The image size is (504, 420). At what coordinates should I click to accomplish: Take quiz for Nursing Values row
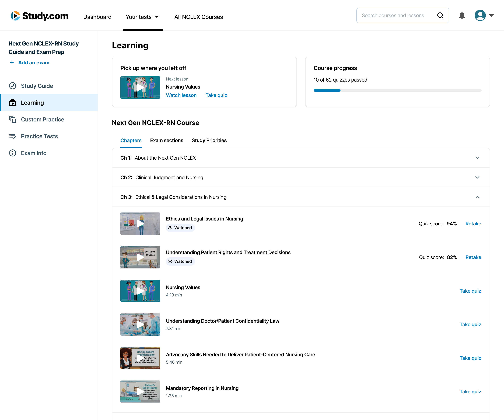click(470, 291)
